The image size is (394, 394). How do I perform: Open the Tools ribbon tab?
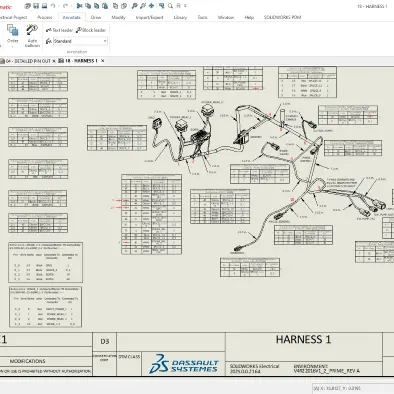pos(202,17)
